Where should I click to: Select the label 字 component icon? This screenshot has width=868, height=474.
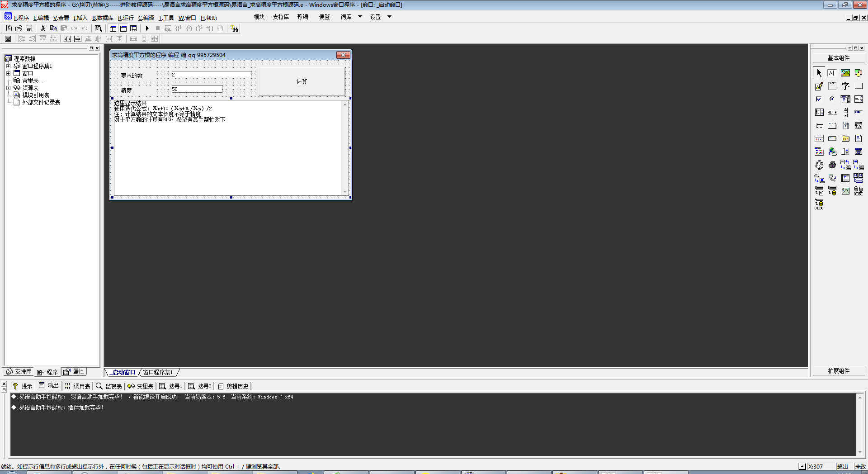845,86
